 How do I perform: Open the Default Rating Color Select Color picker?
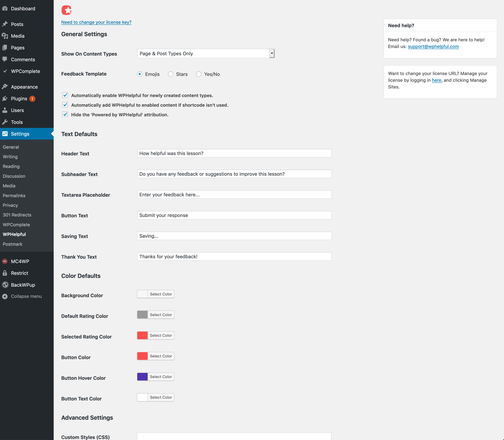point(161,315)
